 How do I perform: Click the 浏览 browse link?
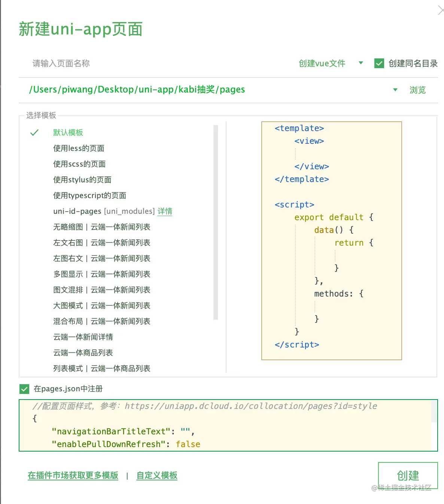417,90
